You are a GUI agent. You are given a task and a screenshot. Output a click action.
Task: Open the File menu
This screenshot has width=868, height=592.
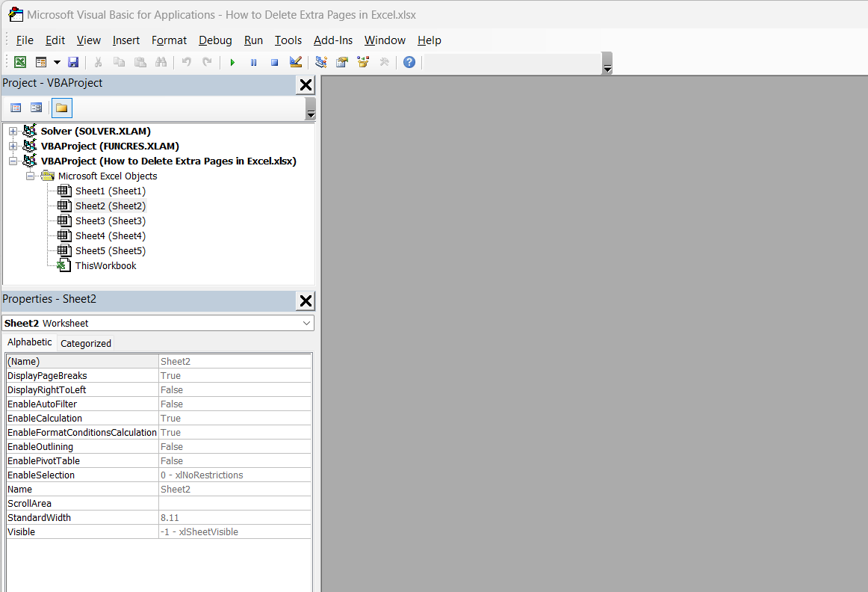(x=25, y=40)
